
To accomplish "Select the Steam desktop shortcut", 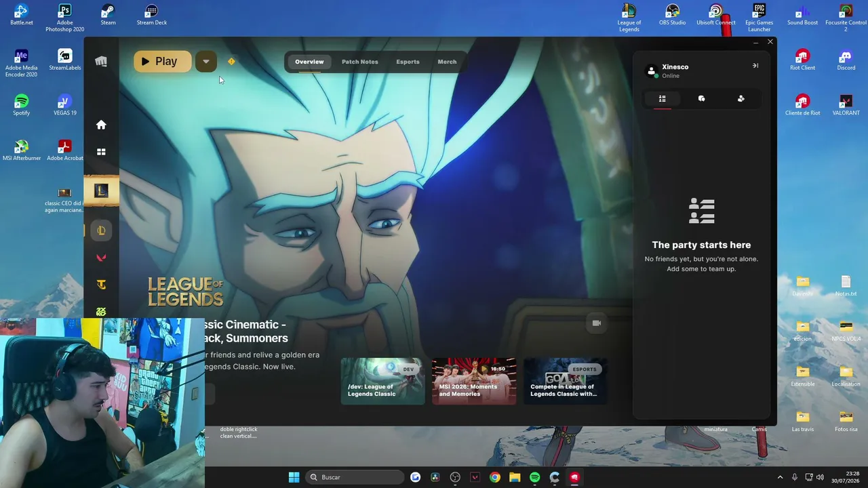I will [x=108, y=14].
